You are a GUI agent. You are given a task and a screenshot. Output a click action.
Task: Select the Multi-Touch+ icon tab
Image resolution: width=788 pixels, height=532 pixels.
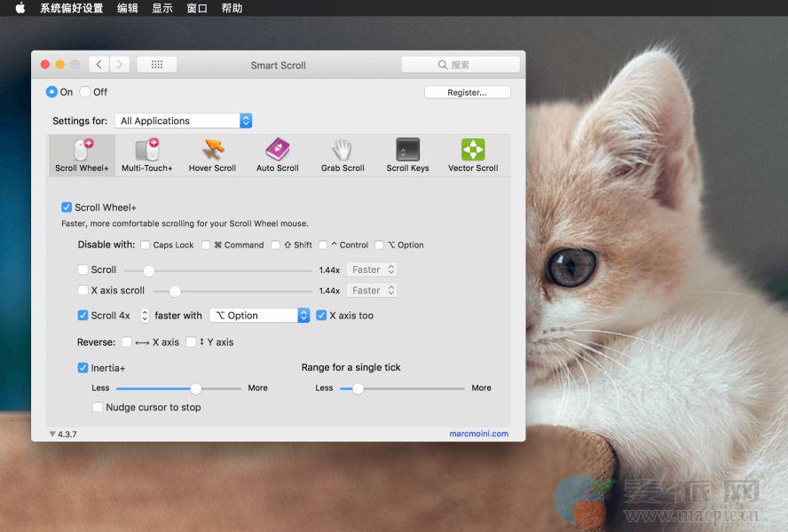146,151
